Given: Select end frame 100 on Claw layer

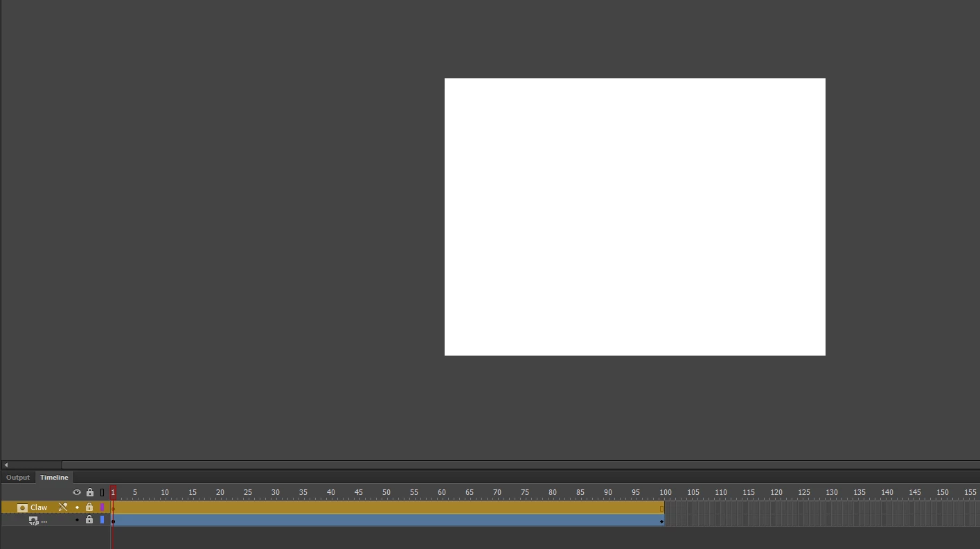Looking at the screenshot, I should coord(661,507).
